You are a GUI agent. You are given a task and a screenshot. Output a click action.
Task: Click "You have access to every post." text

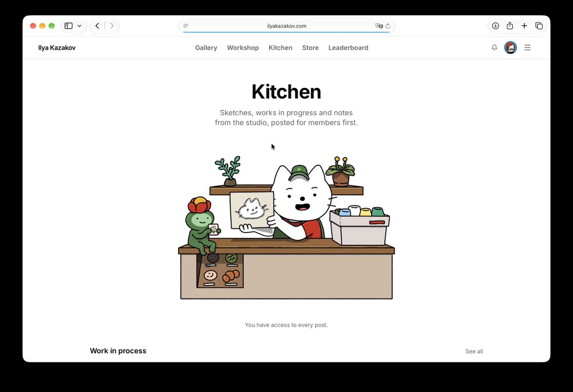(x=286, y=325)
